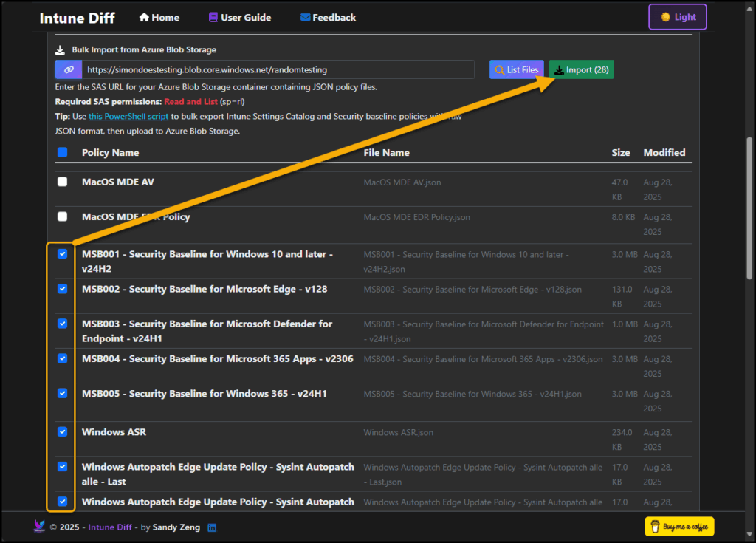Click the Sandy Zeng author name in footer

pos(176,527)
